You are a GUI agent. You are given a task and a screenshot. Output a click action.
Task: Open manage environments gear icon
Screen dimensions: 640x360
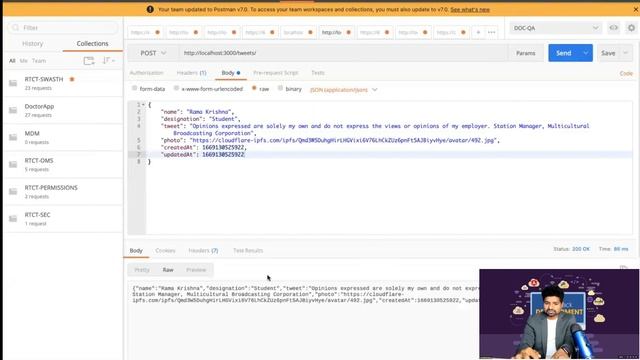point(631,28)
